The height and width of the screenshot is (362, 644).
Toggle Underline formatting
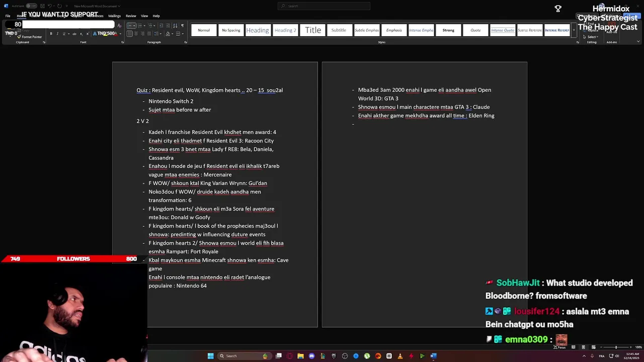click(x=64, y=34)
